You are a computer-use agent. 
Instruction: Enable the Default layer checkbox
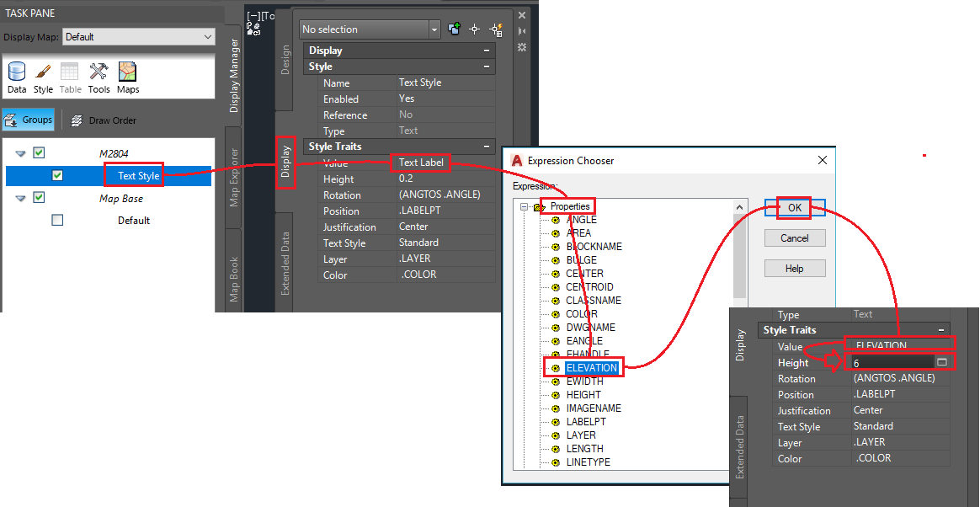pyautogui.click(x=56, y=220)
